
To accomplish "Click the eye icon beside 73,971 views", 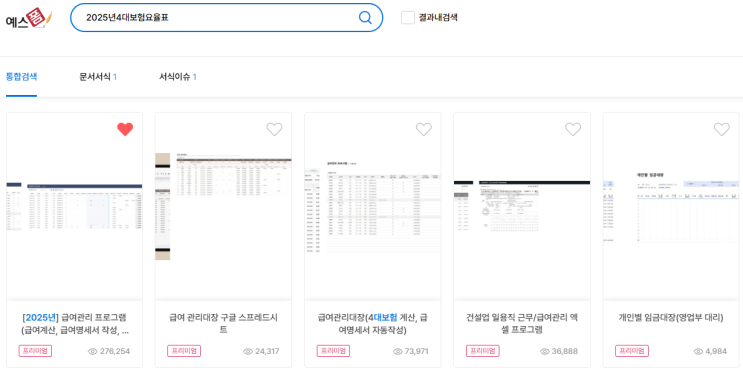I will (x=398, y=351).
